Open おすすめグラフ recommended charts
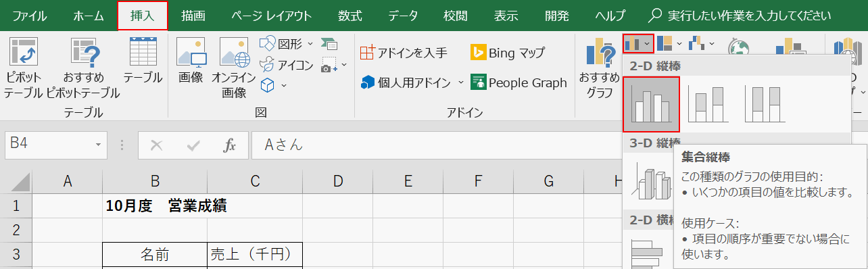 (599, 68)
